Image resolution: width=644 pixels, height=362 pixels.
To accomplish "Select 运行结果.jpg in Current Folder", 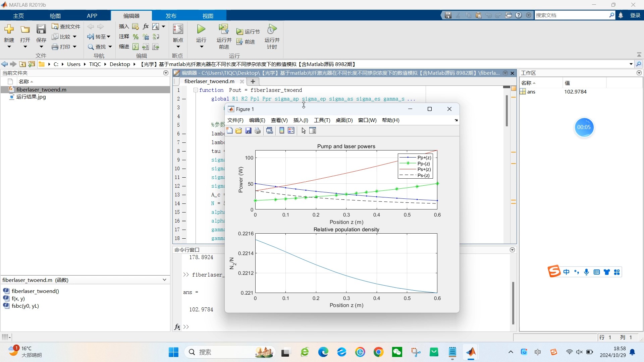I will tap(31, 97).
